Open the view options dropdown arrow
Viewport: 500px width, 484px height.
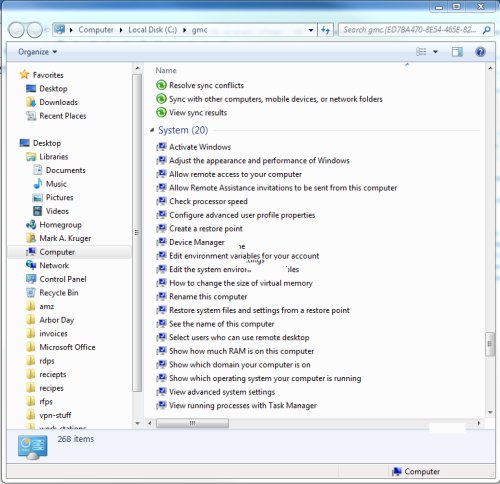pyautogui.click(x=435, y=52)
